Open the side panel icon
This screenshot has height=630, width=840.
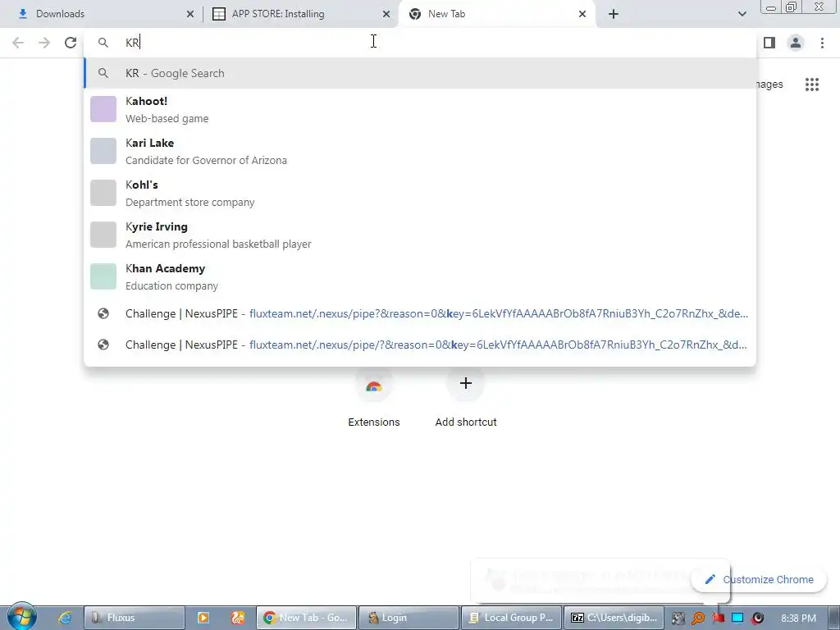[769, 43]
